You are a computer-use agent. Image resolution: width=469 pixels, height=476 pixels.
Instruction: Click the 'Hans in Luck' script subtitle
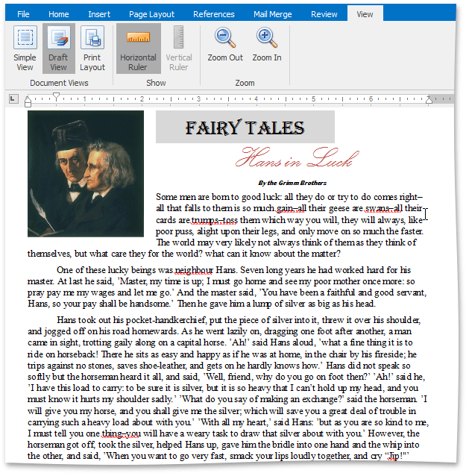pos(297,157)
